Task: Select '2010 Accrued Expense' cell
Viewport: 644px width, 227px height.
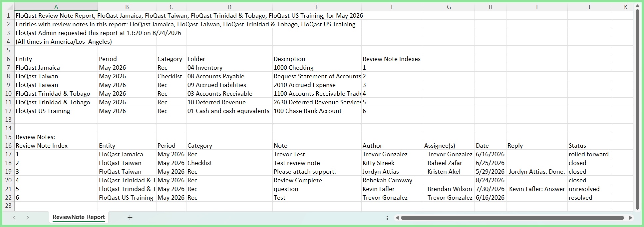Action: click(x=317, y=85)
